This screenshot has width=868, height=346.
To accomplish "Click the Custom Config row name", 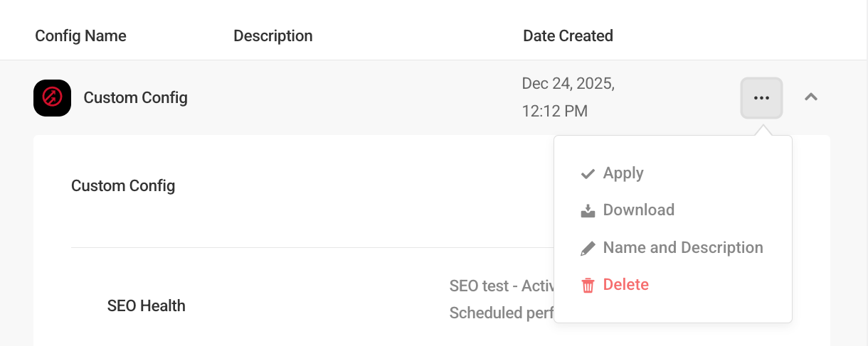I will tap(135, 98).
